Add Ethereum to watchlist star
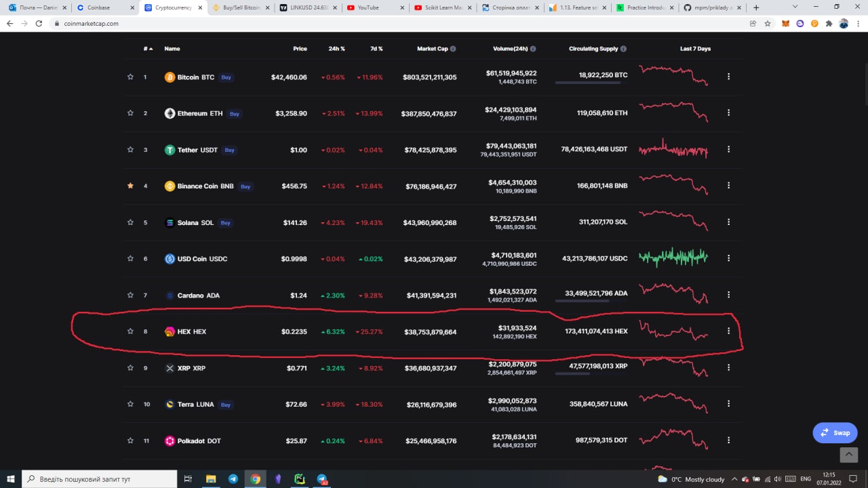 (130, 113)
